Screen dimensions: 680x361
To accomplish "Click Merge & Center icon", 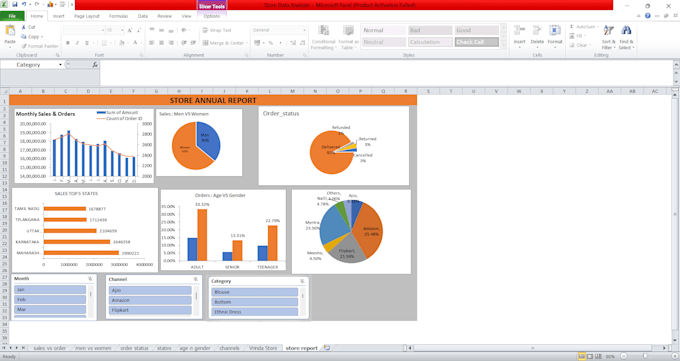I will coord(206,43).
